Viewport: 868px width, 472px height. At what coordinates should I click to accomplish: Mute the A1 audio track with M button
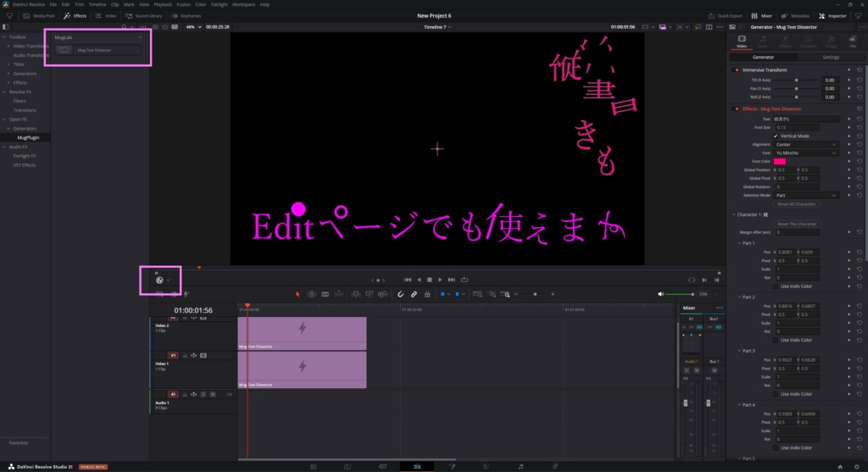[213, 395]
